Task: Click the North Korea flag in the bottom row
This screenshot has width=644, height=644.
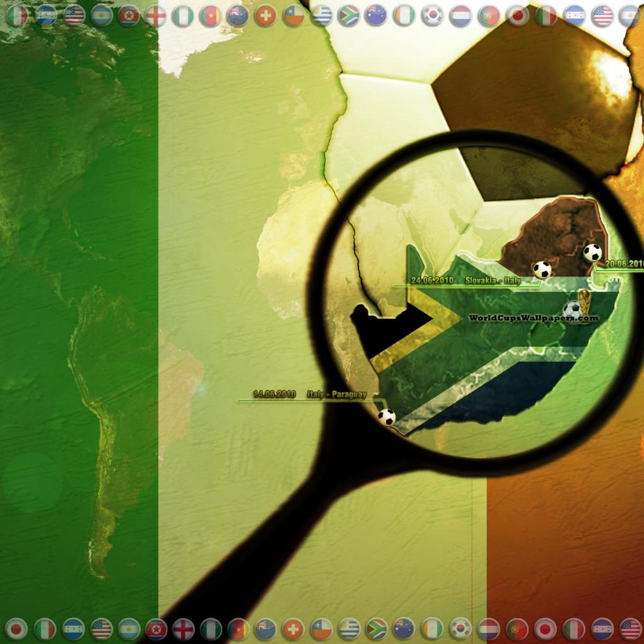Action: [156, 628]
